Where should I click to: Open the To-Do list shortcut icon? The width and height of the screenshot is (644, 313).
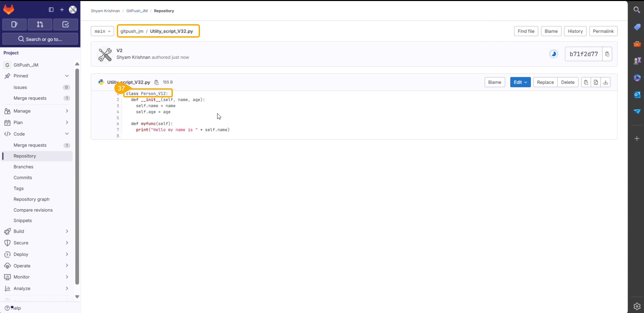click(x=66, y=25)
